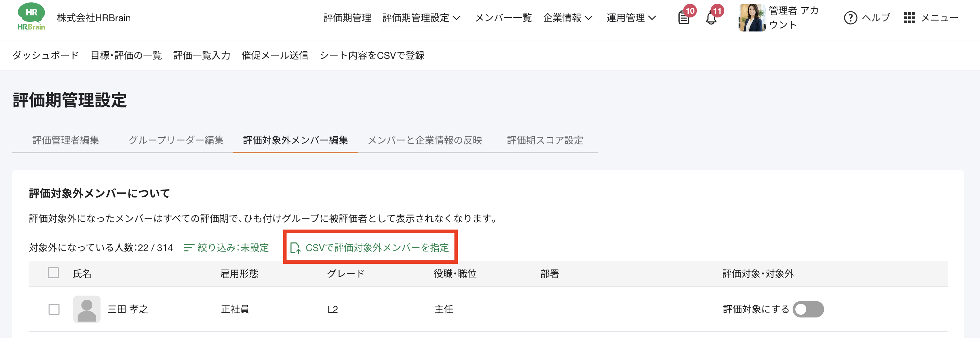The height and width of the screenshot is (338, 980).
Task: Click the CSVで評価対象外メンバーを指定 link
Action: pyautogui.click(x=377, y=248)
